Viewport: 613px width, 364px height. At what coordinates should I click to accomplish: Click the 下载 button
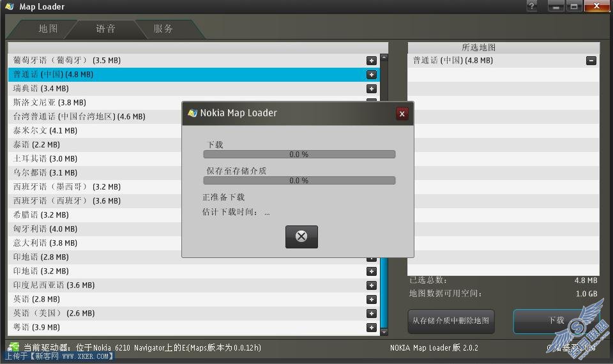[556, 321]
